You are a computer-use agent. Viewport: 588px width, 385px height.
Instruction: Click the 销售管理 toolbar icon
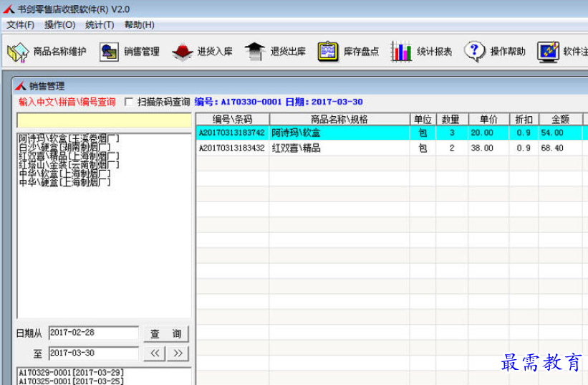pos(109,52)
